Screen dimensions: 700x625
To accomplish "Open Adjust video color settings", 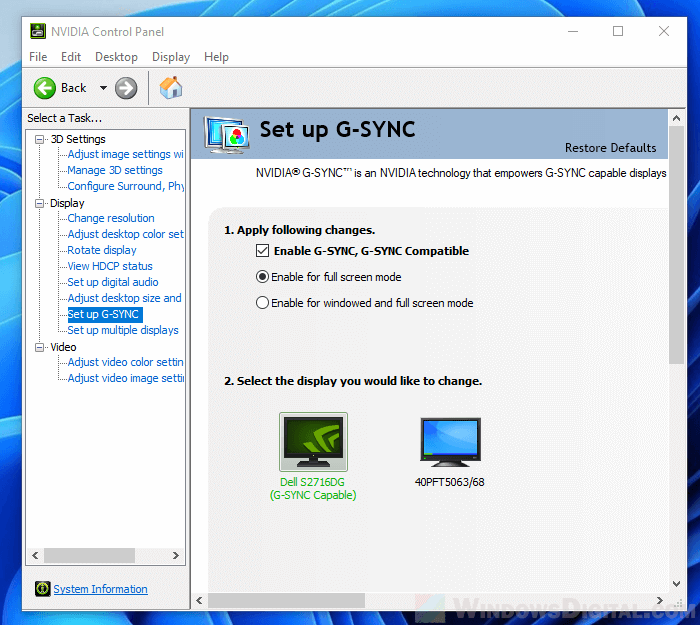I will (125, 362).
